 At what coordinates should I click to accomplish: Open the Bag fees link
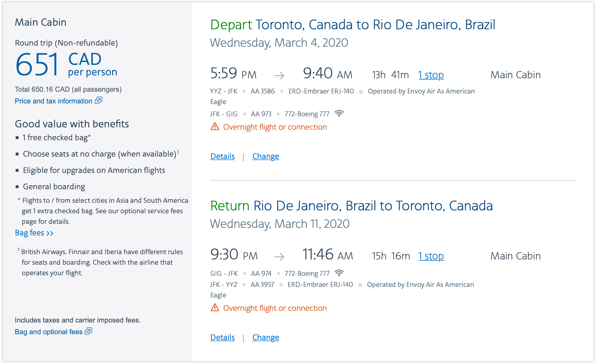(x=30, y=233)
